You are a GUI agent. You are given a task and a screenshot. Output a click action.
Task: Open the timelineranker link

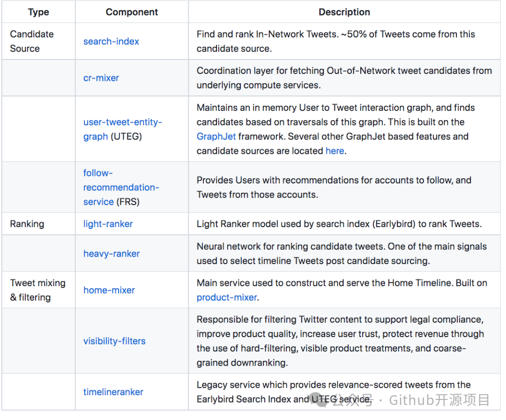click(x=113, y=392)
